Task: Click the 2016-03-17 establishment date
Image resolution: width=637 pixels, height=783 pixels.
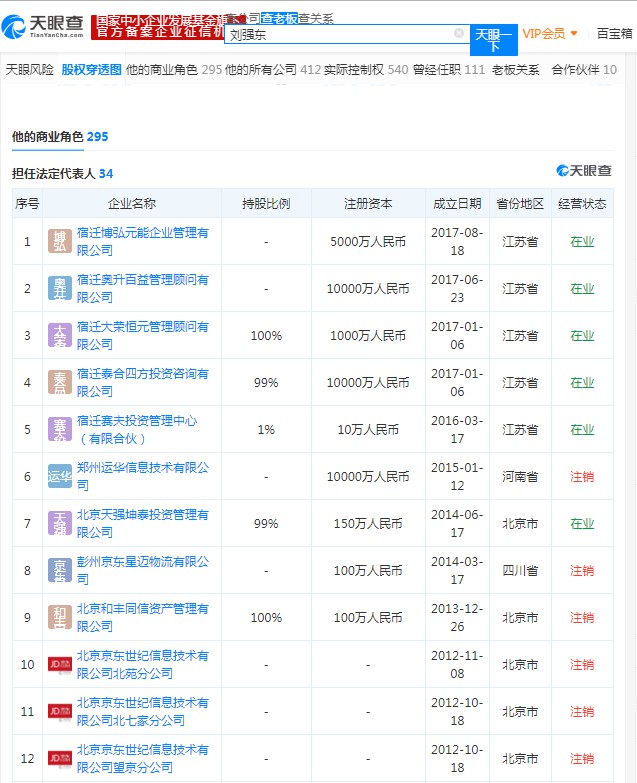Action: (457, 429)
